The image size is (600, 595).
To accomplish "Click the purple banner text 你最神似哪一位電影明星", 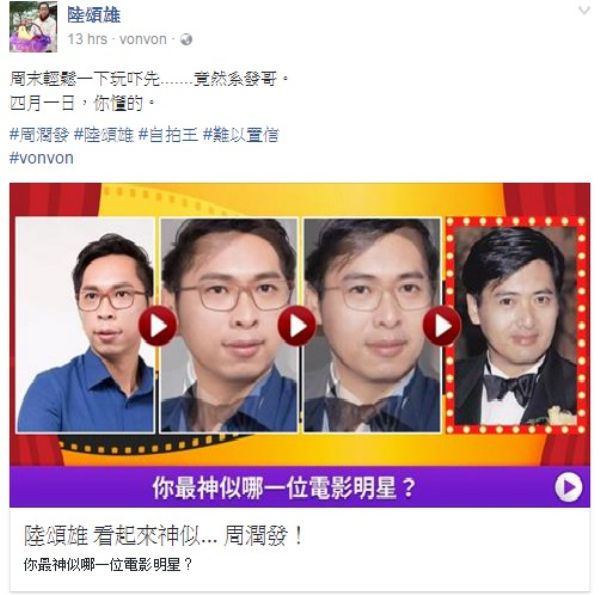I will pyautogui.click(x=284, y=488).
